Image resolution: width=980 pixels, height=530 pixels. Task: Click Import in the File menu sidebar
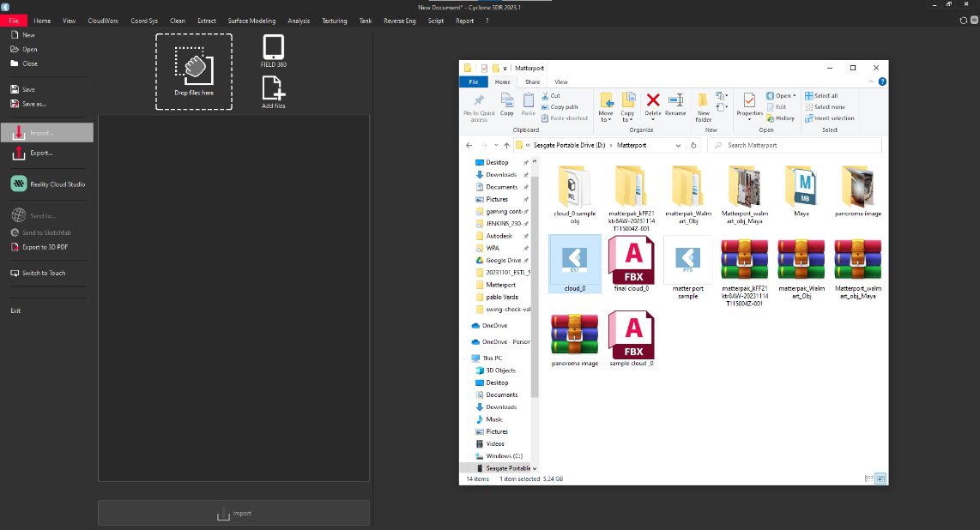[47, 132]
